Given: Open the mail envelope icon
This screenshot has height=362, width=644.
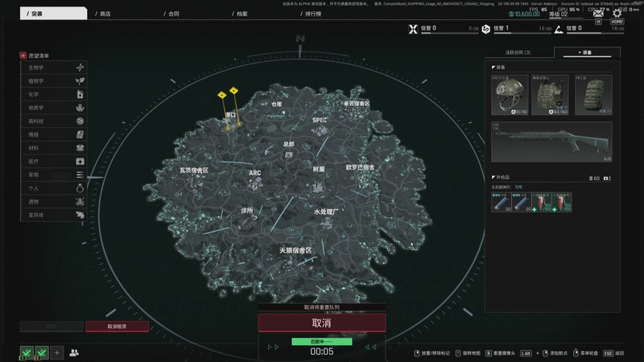Looking at the screenshot, I should point(598,13).
